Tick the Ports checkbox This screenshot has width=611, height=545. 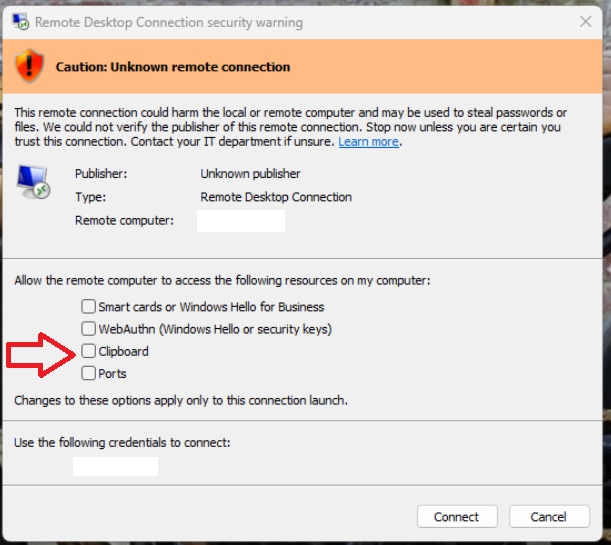(x=89, y=373)
